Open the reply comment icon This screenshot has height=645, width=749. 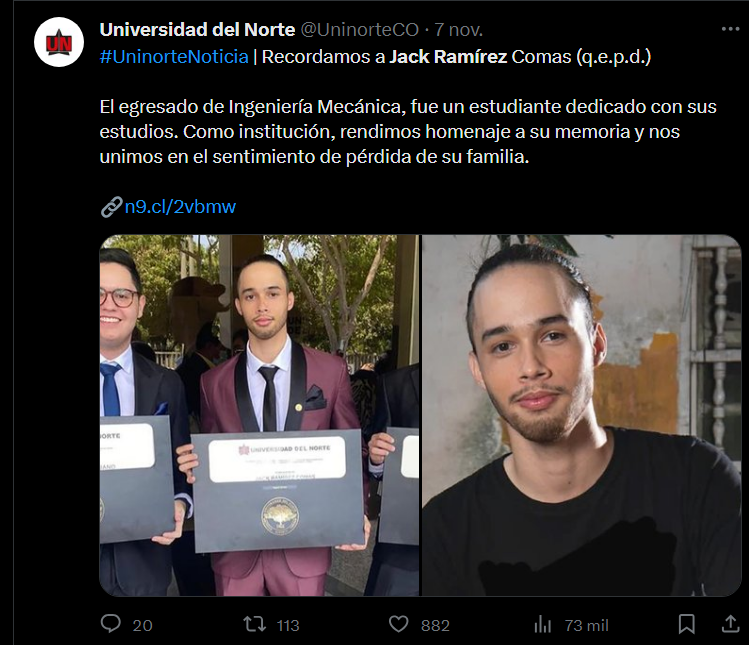[111, 624]
